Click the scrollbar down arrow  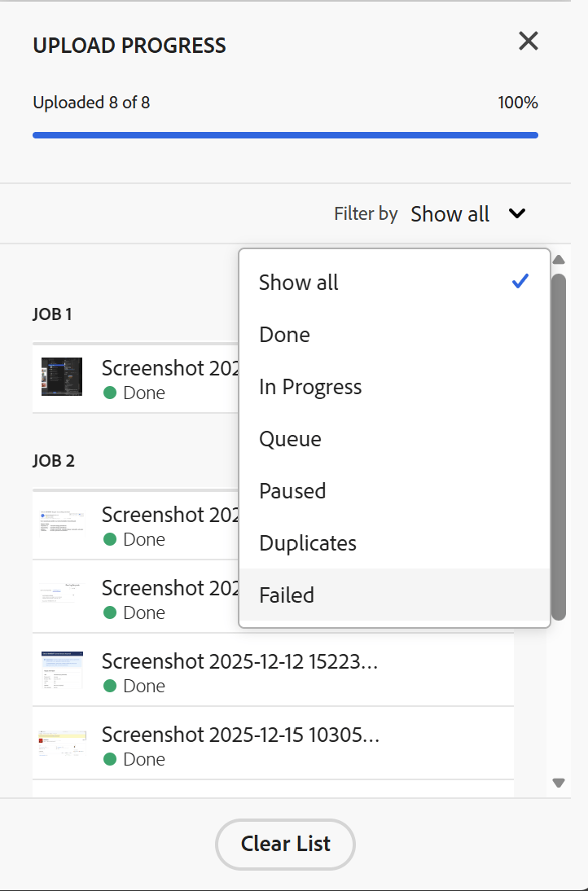pyautogui.click(x=559, y=783)
